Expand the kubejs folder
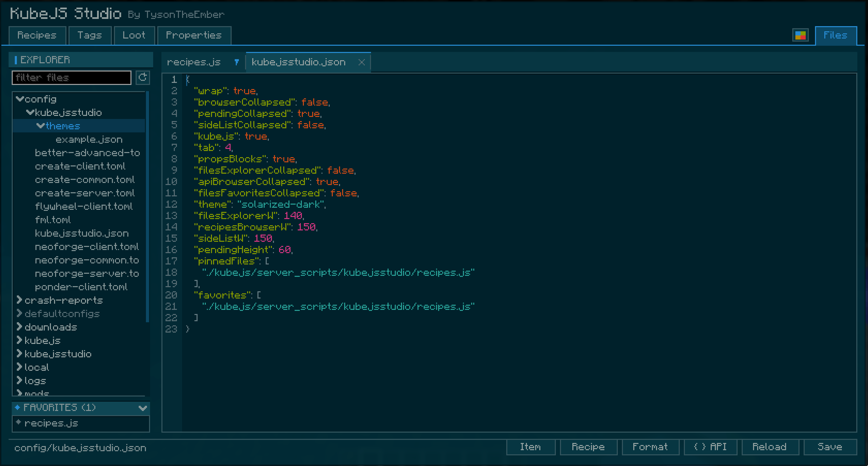The width and height of the screenshot is (868, 466). tap(19, 340)
